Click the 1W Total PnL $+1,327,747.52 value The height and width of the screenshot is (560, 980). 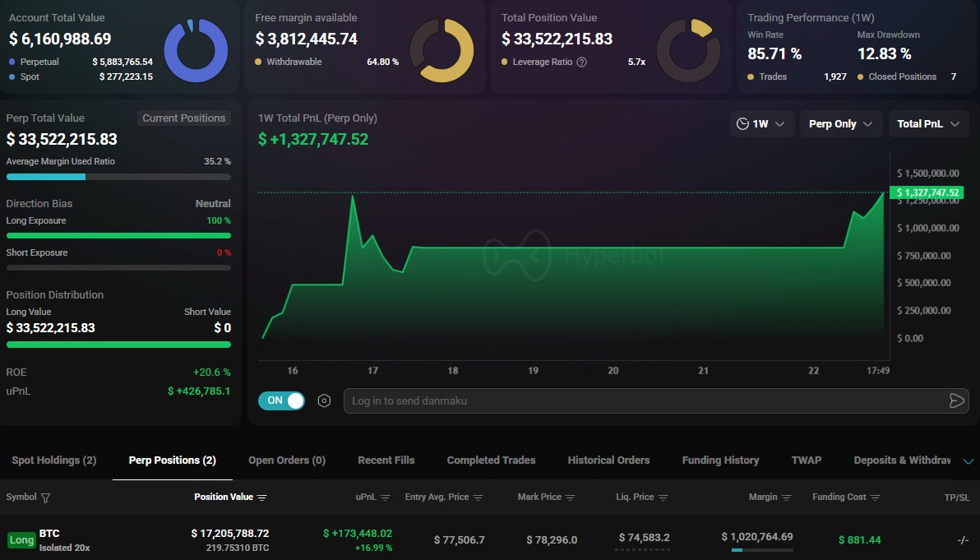coord(313,139)
